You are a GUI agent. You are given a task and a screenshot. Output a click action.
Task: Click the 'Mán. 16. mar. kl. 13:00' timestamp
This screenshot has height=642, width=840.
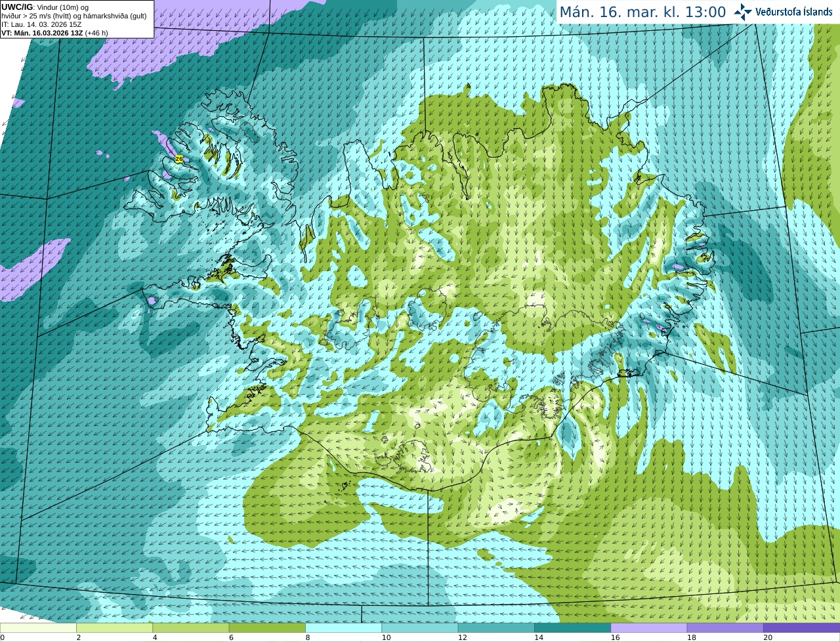[x=642, y=12]
